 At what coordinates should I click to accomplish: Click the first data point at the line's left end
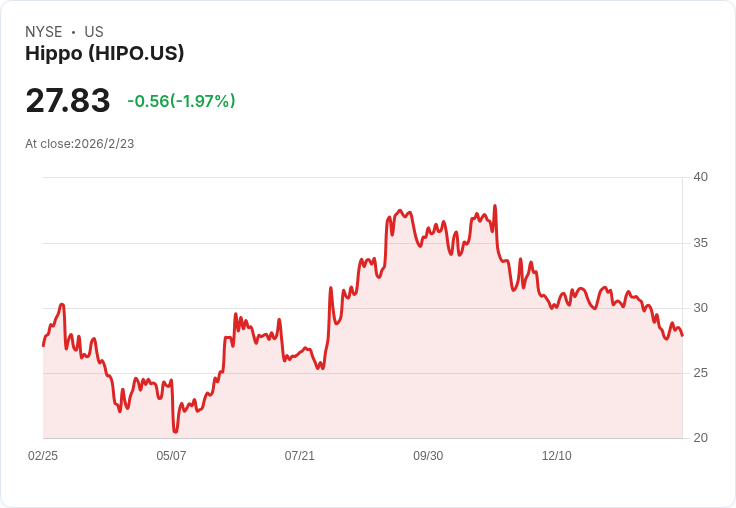click(x=43, y=346)
